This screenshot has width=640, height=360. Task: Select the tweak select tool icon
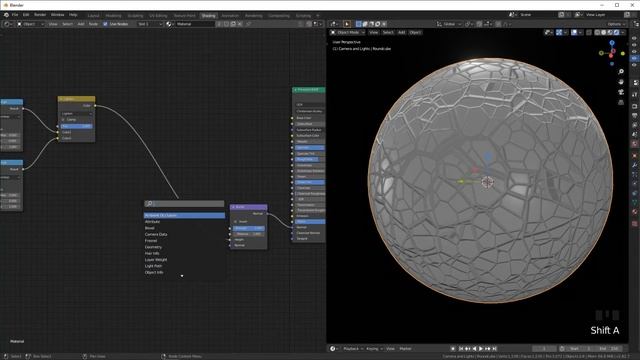coord(347,24)
